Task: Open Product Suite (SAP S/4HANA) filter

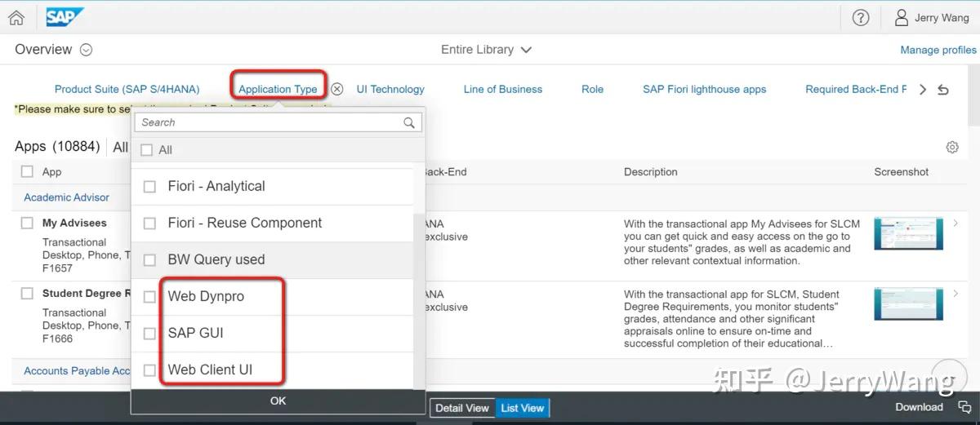Action: pyautogui.click(x=127, y=89)
